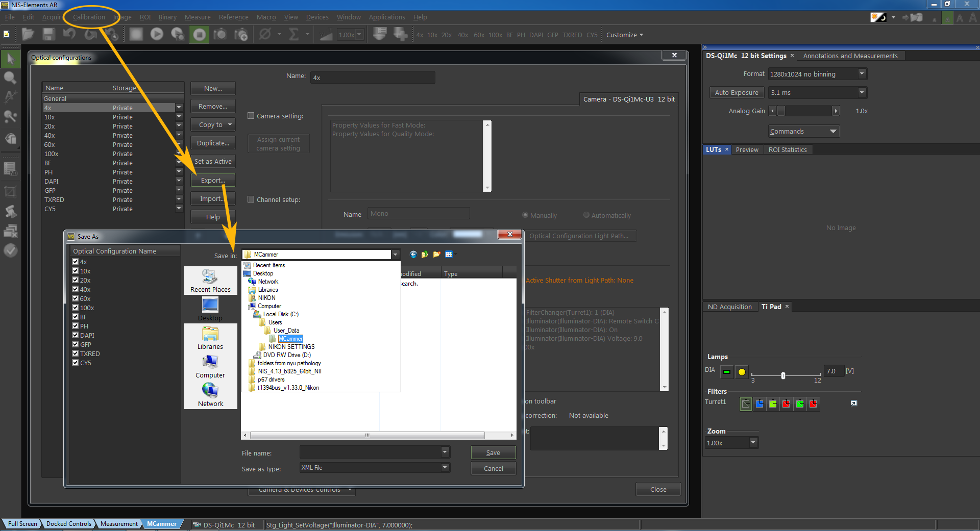Viewport: 980px width, 531px height.
Task: Select NIKON SETTINGS folder in the tree
Action: tap(291, 347)
